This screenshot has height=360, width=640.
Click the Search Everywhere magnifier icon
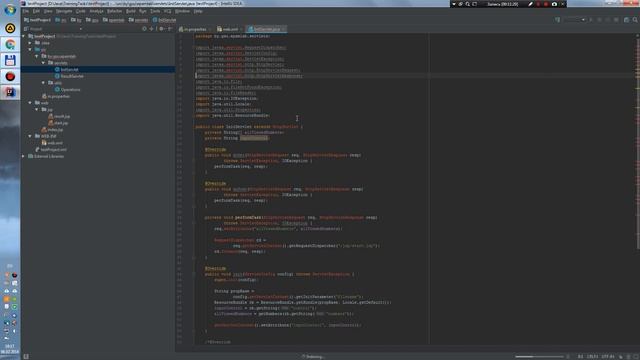tap(635, 20)
